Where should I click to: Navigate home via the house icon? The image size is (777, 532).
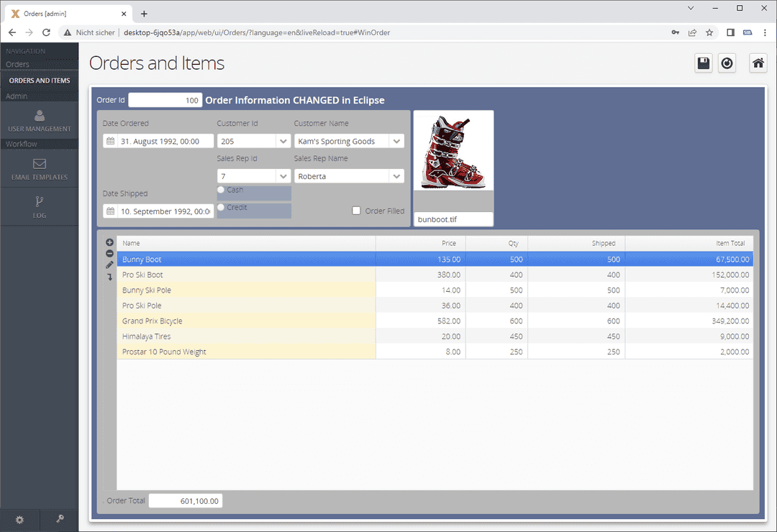pos(758,63)
